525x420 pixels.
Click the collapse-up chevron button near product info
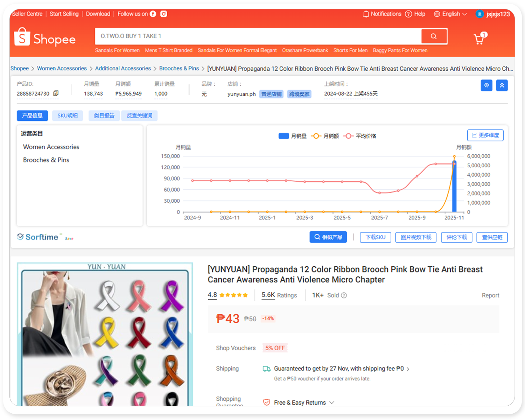[x=502, y=85]
